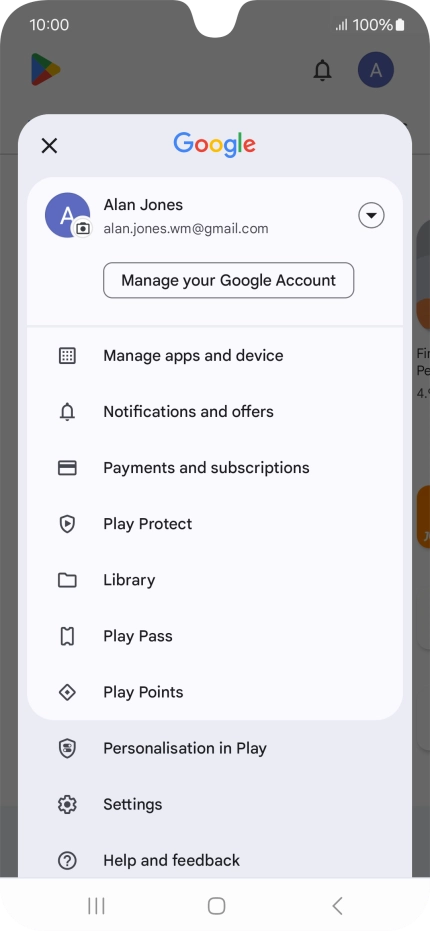The width and height of the screenshot is (430, 931).
Task: Click Manage your Google Account button
Action: pyautogui.click(x=229, y=280)
